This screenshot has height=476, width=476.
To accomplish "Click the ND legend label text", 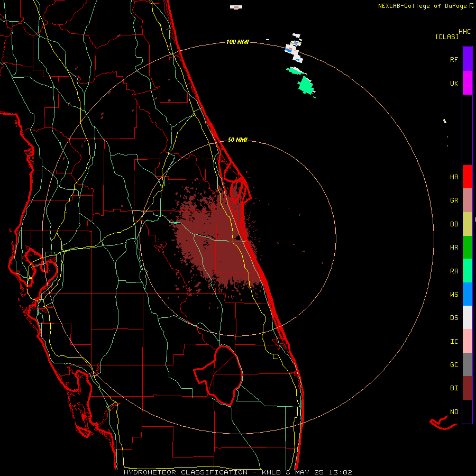I will click(454, 411).
